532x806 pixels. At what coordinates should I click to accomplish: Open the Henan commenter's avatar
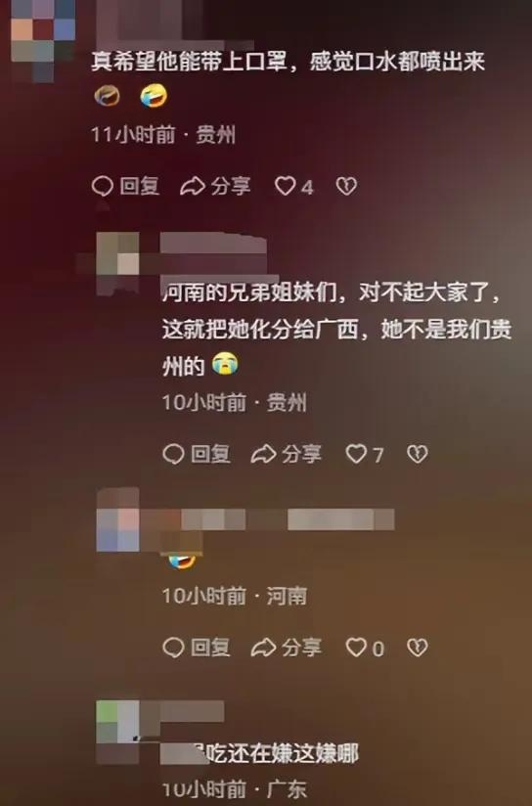tap(117, 519)
